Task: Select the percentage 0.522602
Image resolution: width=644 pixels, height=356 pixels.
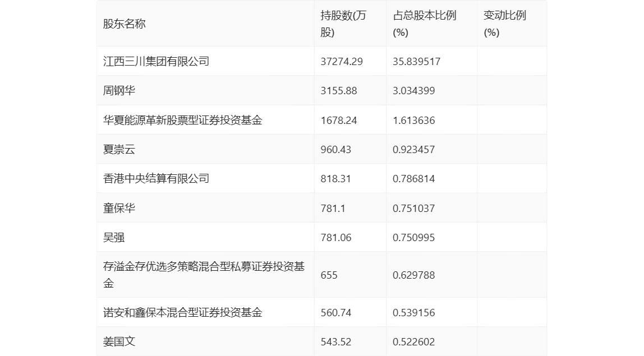Action: [413, 341]
